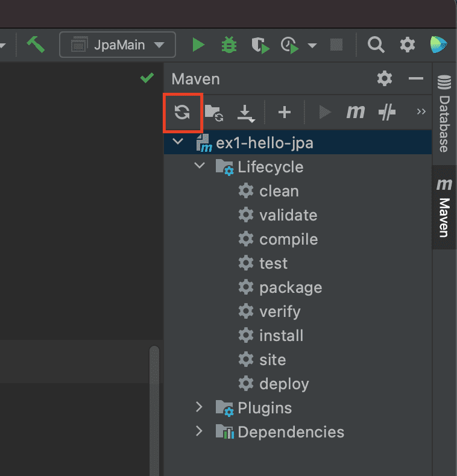Screen dimensions: 457x476
Task: Select the Lifecycle folder
Action: click(271, 167)
